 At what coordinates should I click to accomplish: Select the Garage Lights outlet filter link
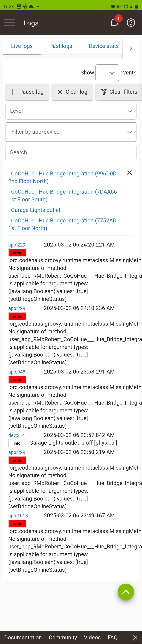click(x=35, y=210)
